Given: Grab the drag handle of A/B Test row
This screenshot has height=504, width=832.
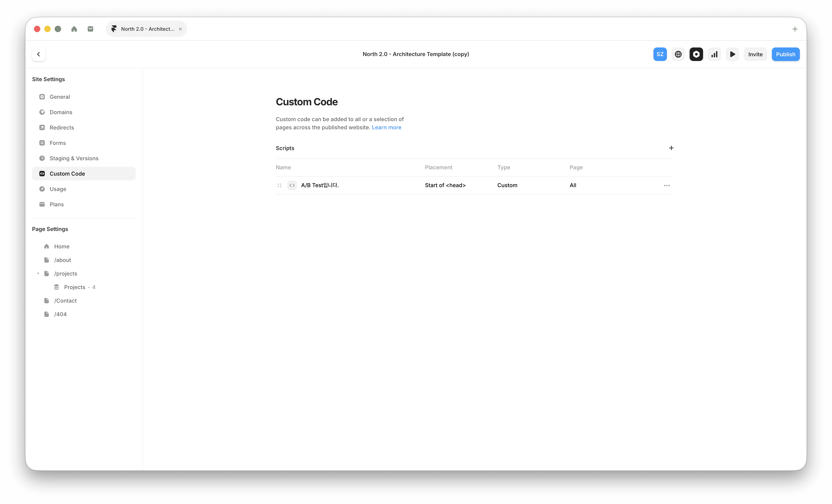Looking at the screenshot, I should [279, 185].
